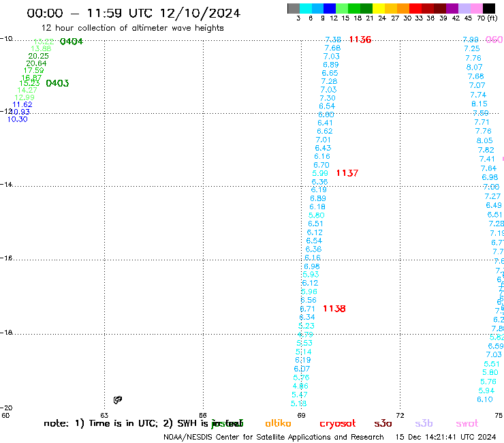Select the 17.59 wave height reading
This screenshot has width=504, height=443.
coord(34,70)
